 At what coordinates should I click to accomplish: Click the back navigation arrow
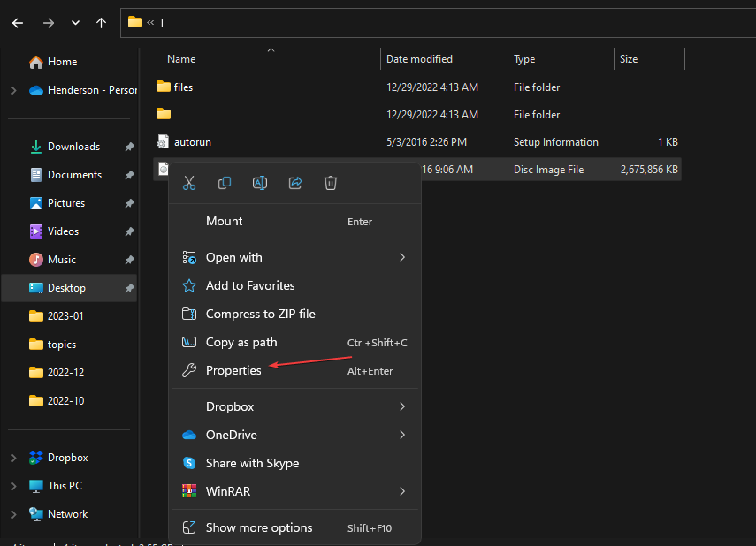(18, 23)
